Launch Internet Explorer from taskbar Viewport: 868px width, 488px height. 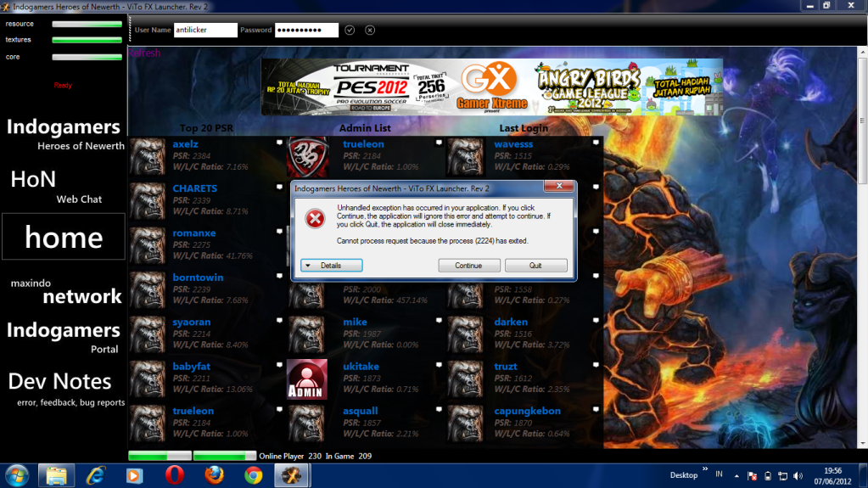(x=95, y=476)
